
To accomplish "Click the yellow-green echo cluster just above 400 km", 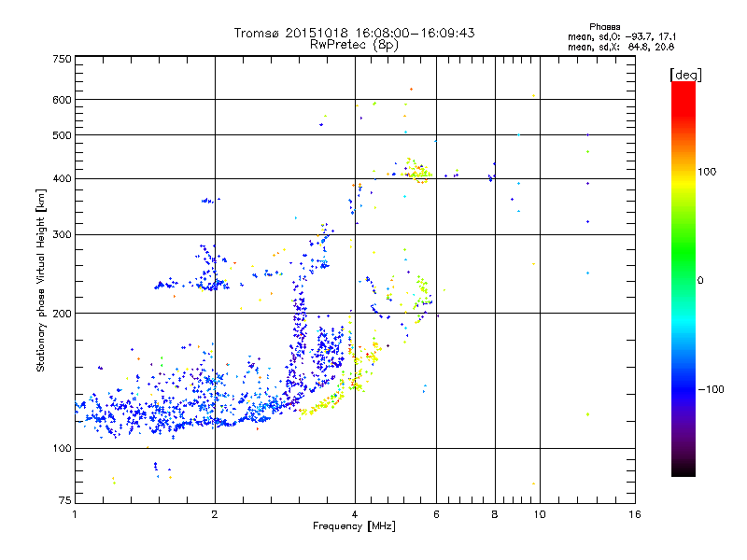I will point(417,172).
